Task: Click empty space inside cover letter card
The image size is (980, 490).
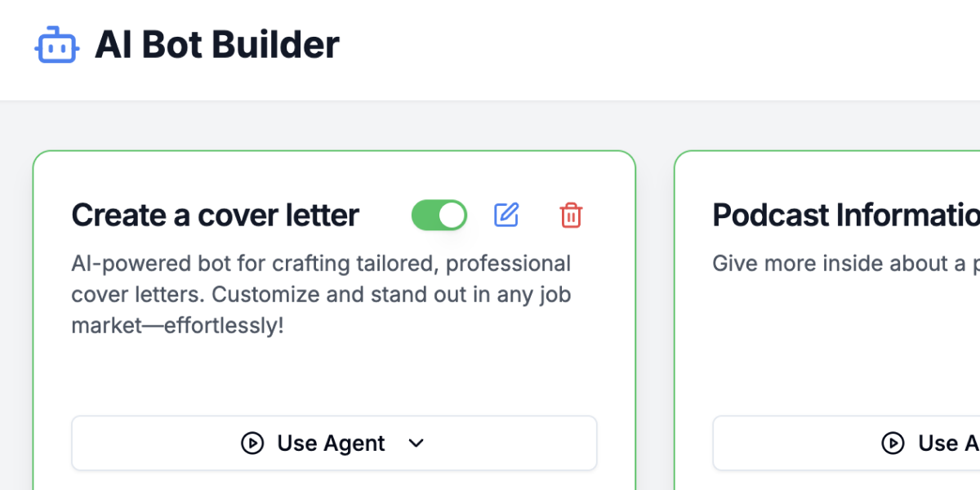Action: click(334, 377)
